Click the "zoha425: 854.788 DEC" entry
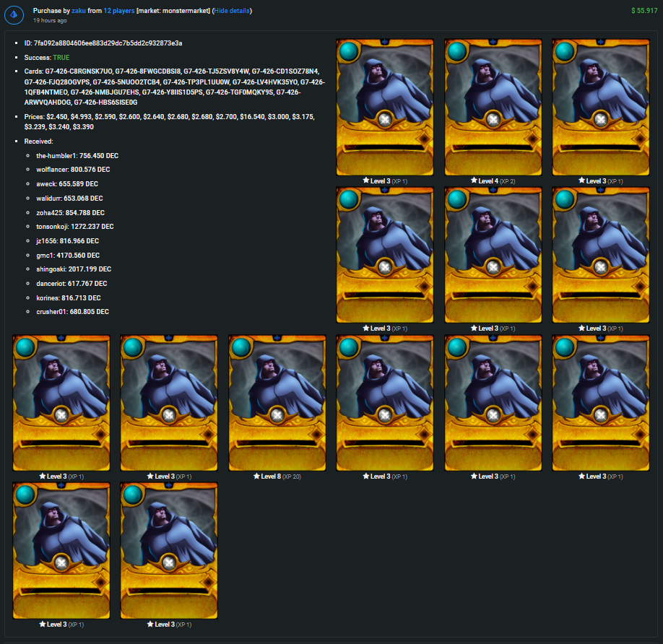This screenshot has height=644, width=663. 71,212
